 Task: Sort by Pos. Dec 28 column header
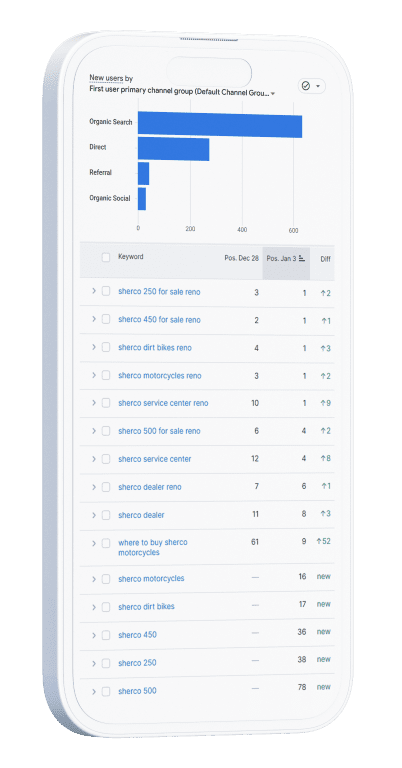pyautogui.click(x=241, y=258)
